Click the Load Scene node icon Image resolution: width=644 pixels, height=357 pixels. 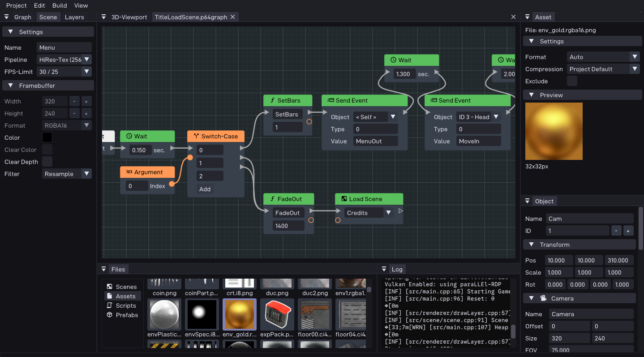coord(343,199)
